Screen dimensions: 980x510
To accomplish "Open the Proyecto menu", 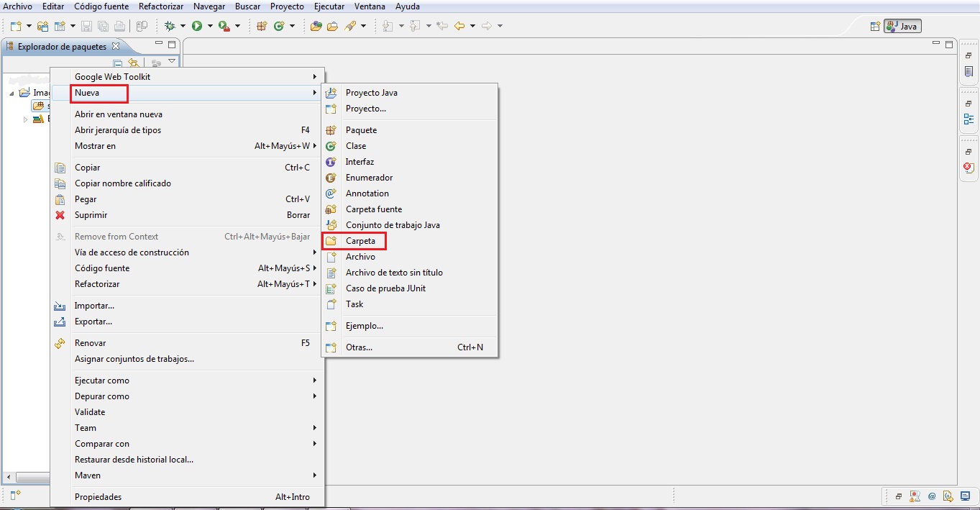I will click(x=287, y=6).
